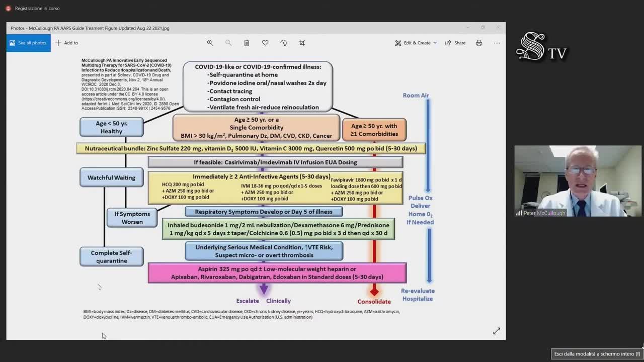This screenshot has width=644, height=362.
Task: Click the If Symptoms Worsen box
Action: (x=132, y=218)
